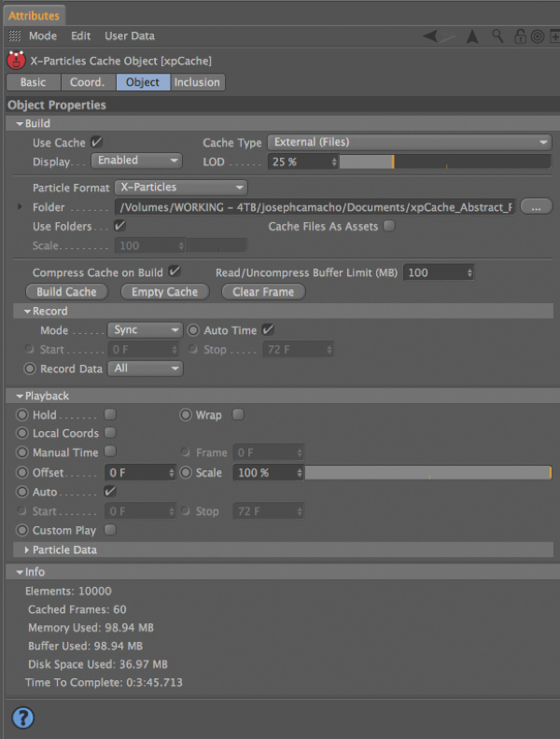Open the Cache Type dropdown
Screen dimensions: 560x739
pyautogui.click(x=409, y=143)
